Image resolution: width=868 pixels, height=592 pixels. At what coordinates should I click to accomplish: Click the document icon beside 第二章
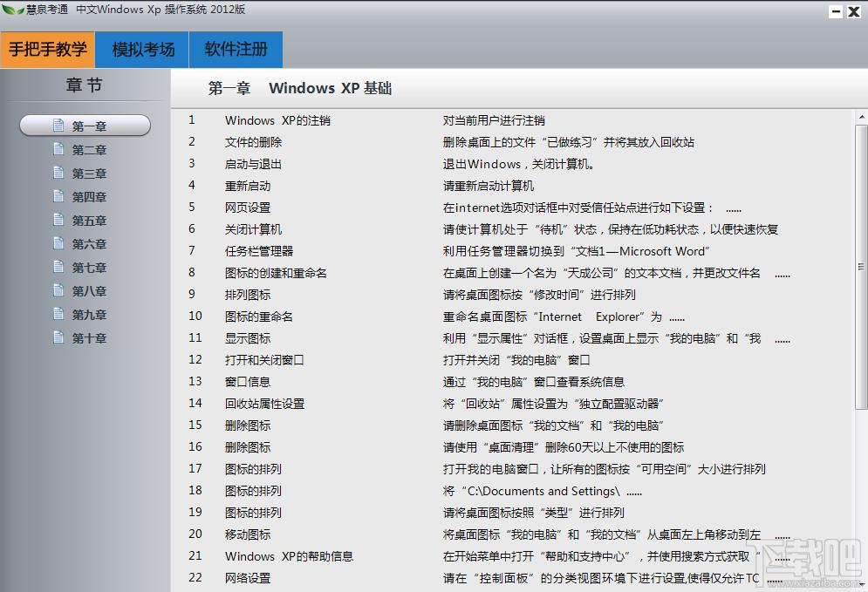coord(58,149)
